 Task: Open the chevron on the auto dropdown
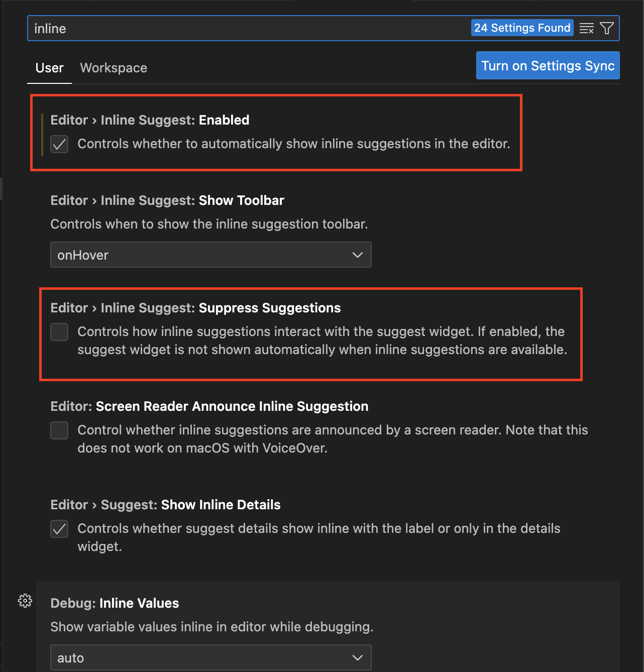coord(358,657)
